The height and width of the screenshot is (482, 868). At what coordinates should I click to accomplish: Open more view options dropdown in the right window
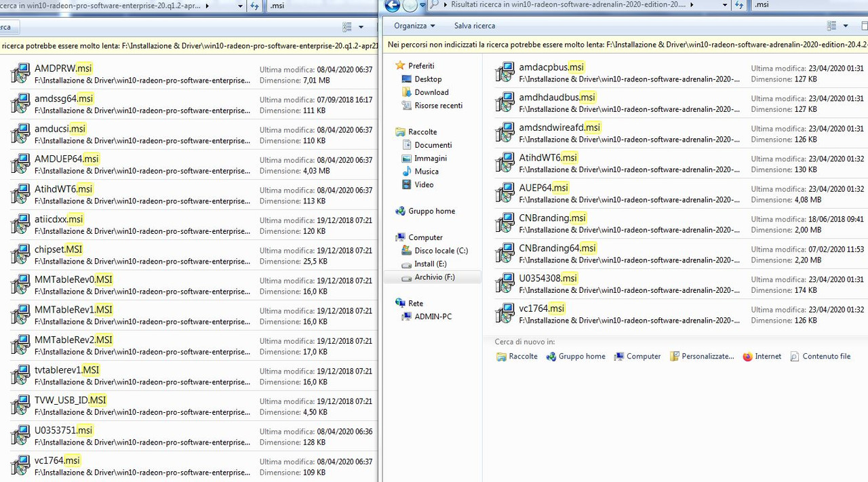(845, 26)
